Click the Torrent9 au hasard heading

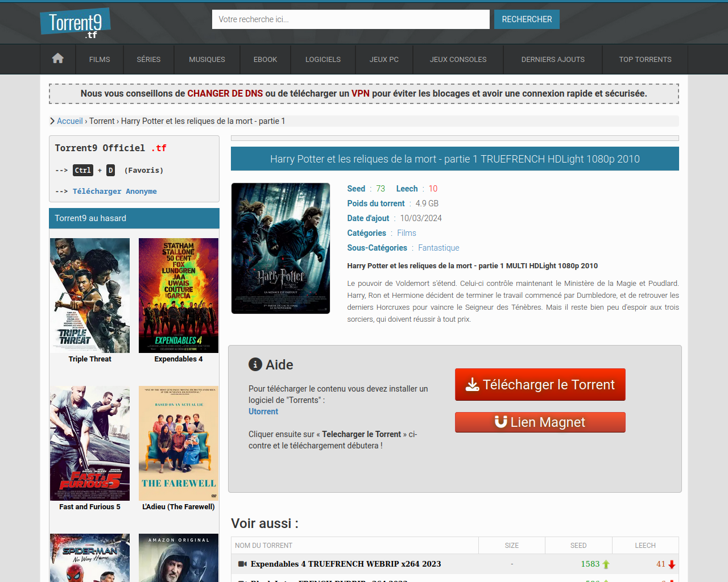[x=134, y=218]
